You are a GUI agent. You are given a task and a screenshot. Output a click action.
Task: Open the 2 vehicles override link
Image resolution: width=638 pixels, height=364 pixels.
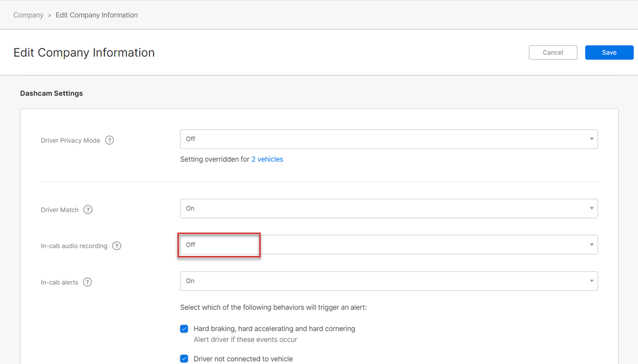[x=267, y=159]
